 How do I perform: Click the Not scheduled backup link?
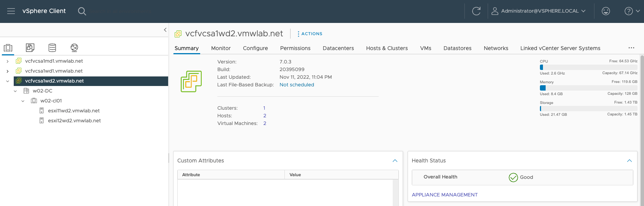point(297,85)
